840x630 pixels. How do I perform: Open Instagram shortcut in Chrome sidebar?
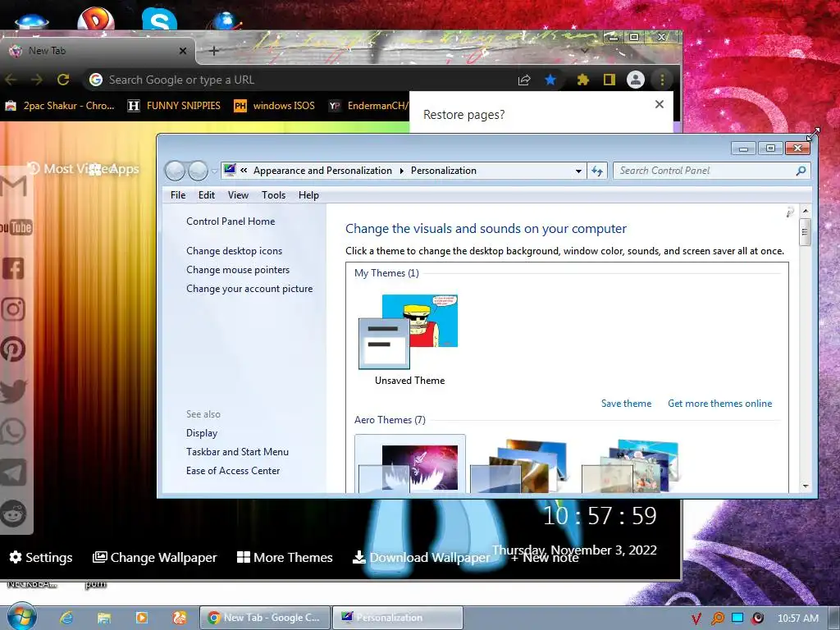click(13, 309)
